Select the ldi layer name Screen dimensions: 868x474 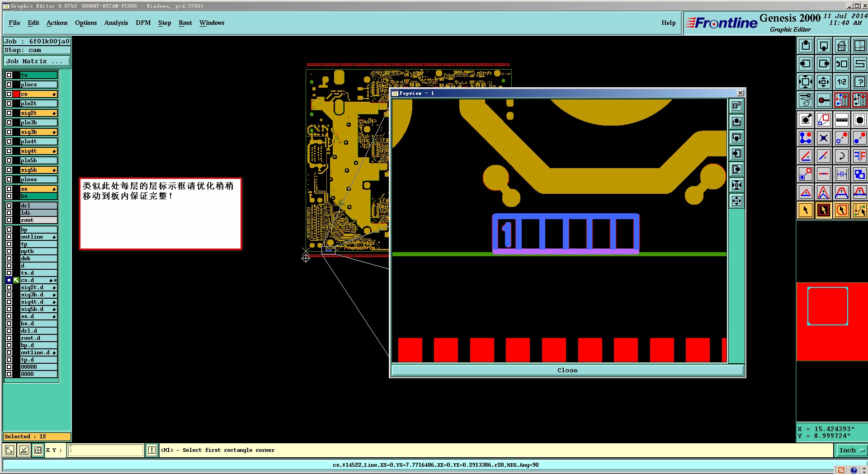[38, 213]
